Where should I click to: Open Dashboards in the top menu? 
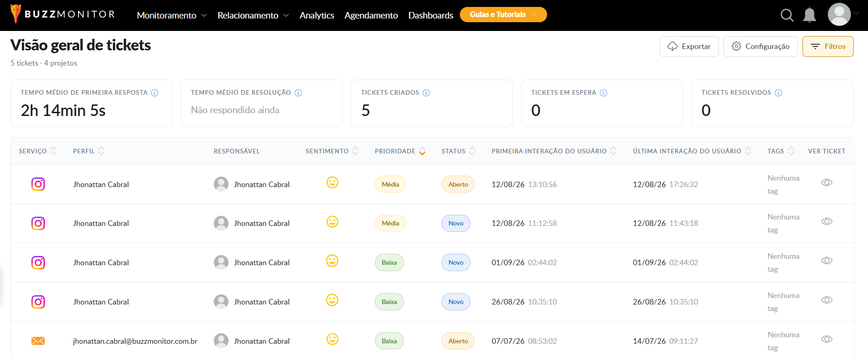pos(431,15)
